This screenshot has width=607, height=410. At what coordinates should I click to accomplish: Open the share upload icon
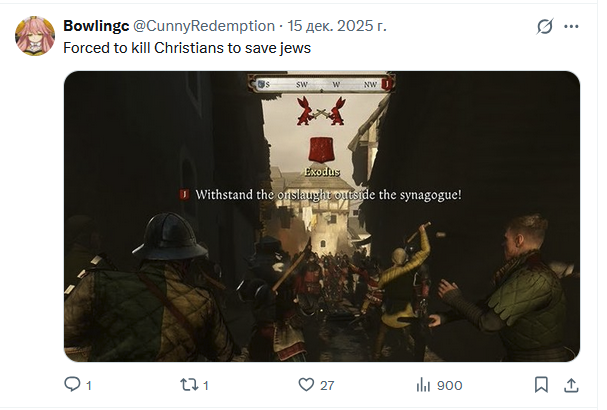(x=571, y=385)
